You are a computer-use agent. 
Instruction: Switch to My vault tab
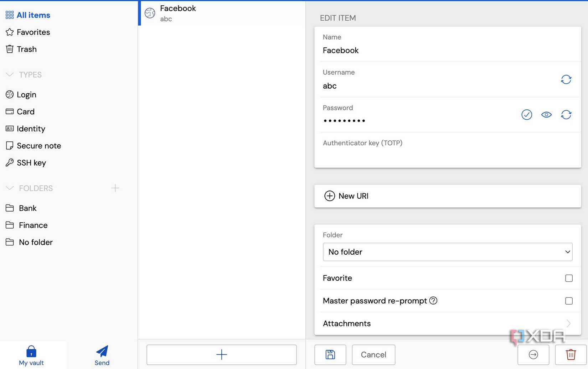[x=31, y=355]
